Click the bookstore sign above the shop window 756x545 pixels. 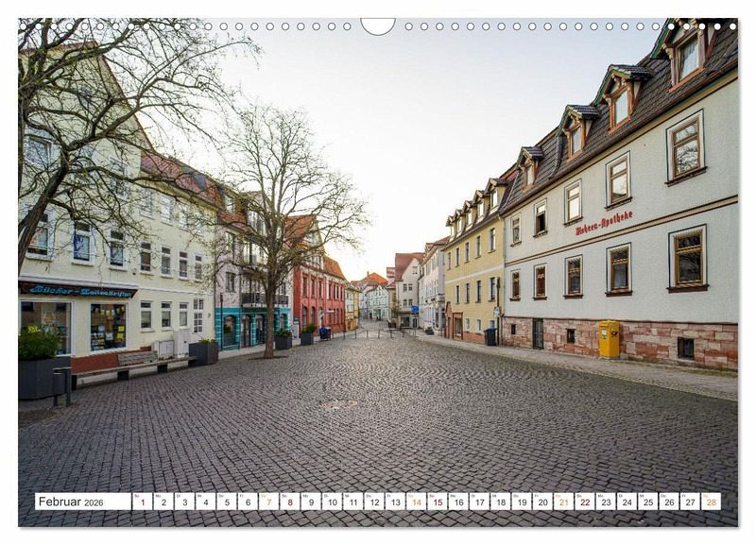tap(77, 291)
